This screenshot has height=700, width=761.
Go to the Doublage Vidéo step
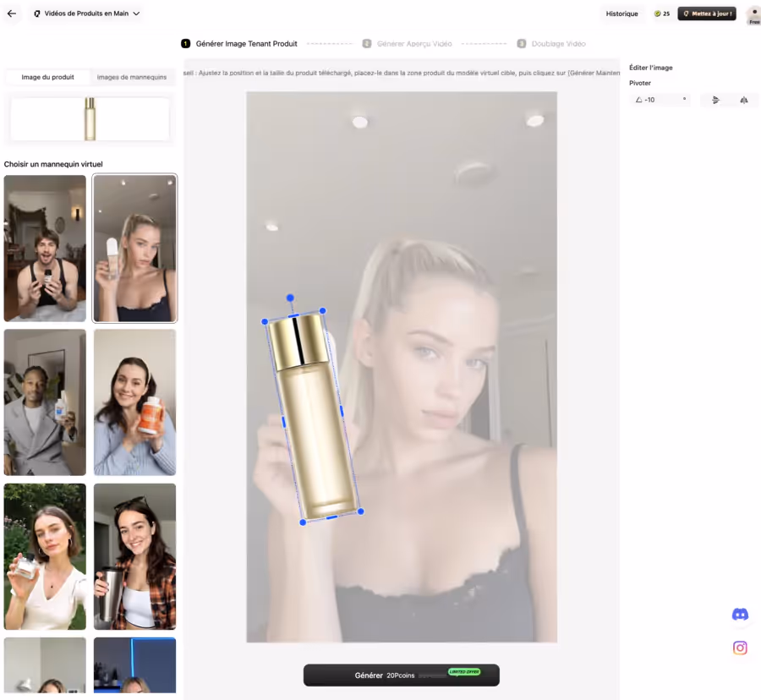[551, 44]
